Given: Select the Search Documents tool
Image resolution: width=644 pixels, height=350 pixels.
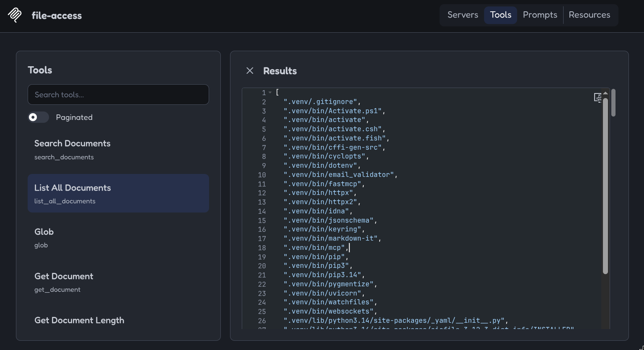Looking at the screenshot, I should coord(118,149).
